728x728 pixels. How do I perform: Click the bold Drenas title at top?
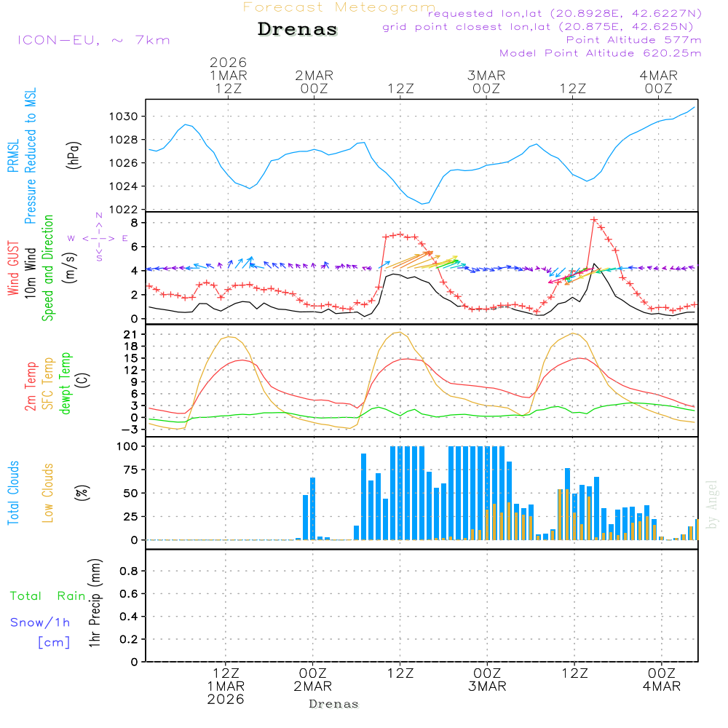tap(298, 30)
